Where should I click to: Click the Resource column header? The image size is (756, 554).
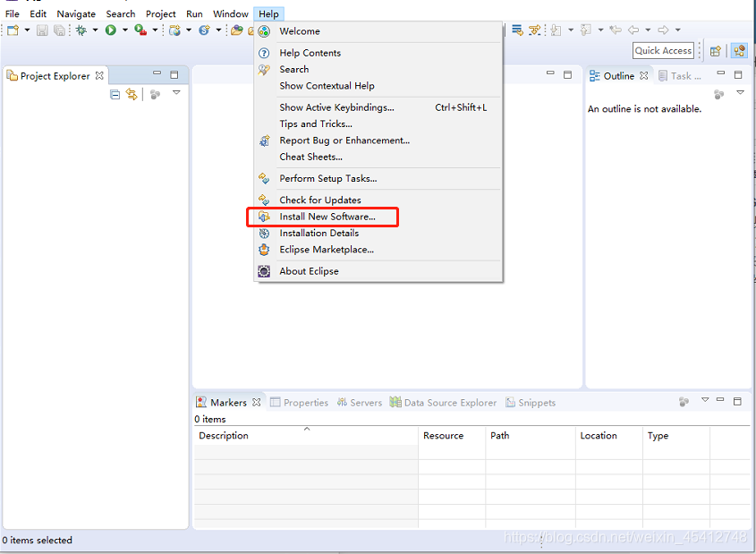pyautogui.click(x=452, y=436)
